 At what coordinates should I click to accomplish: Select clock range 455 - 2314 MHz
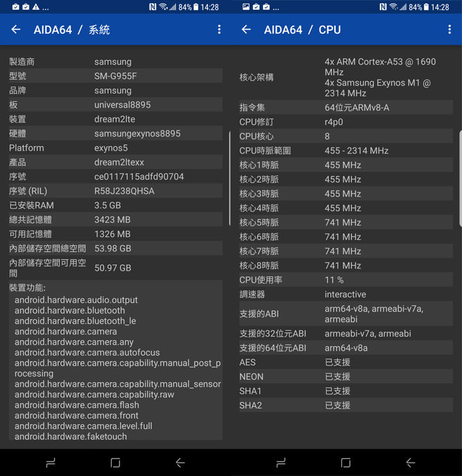click(x=356, y=151)
